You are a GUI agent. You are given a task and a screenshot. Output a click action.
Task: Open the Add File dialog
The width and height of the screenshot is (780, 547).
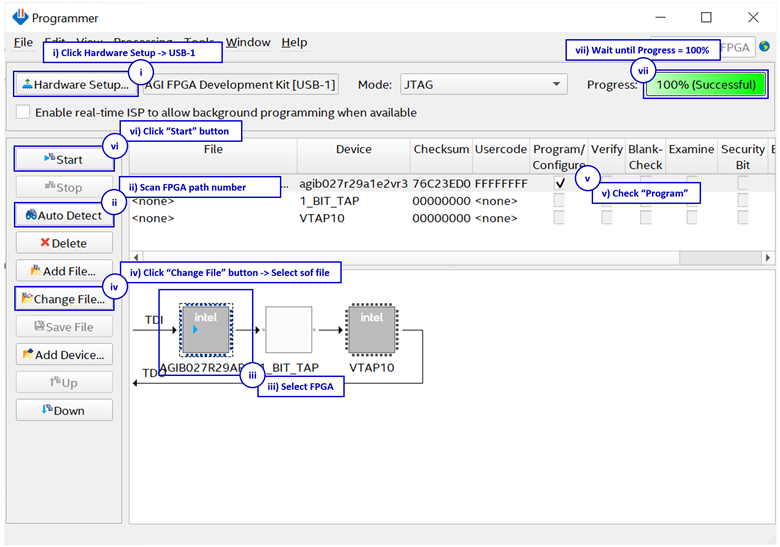tap(64, 271)
